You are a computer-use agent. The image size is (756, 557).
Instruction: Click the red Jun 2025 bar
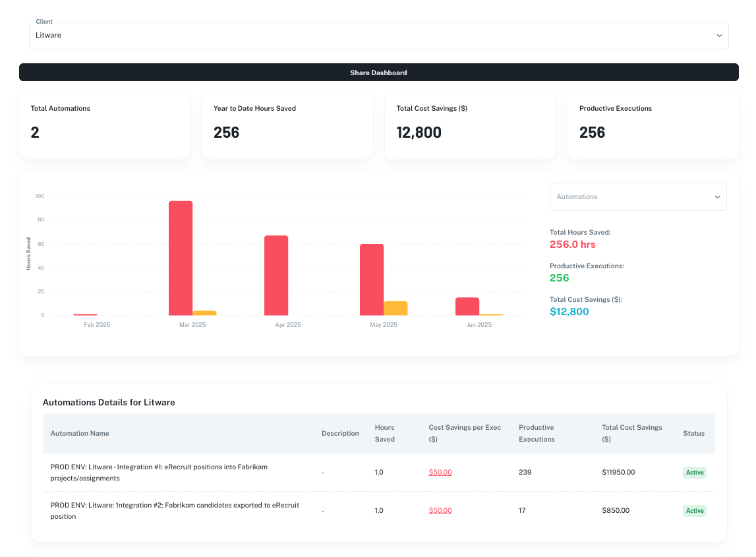coord(467,307)
